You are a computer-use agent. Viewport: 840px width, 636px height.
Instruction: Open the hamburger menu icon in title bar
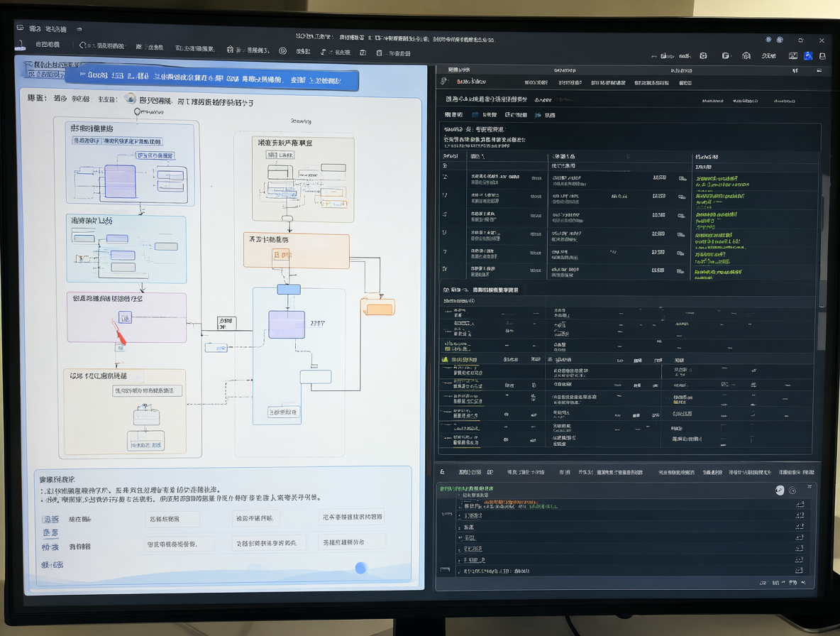pyautogui.click(x=20, y=27)
